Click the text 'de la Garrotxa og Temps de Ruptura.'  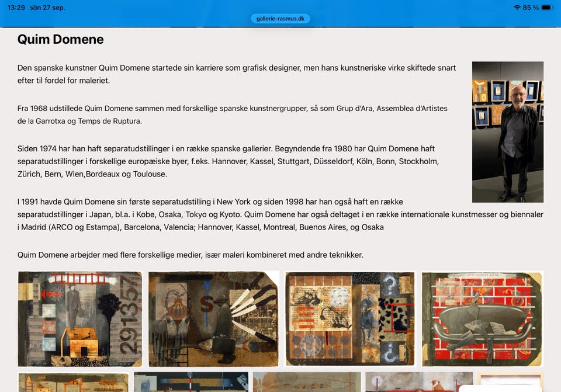click(80, 122)
